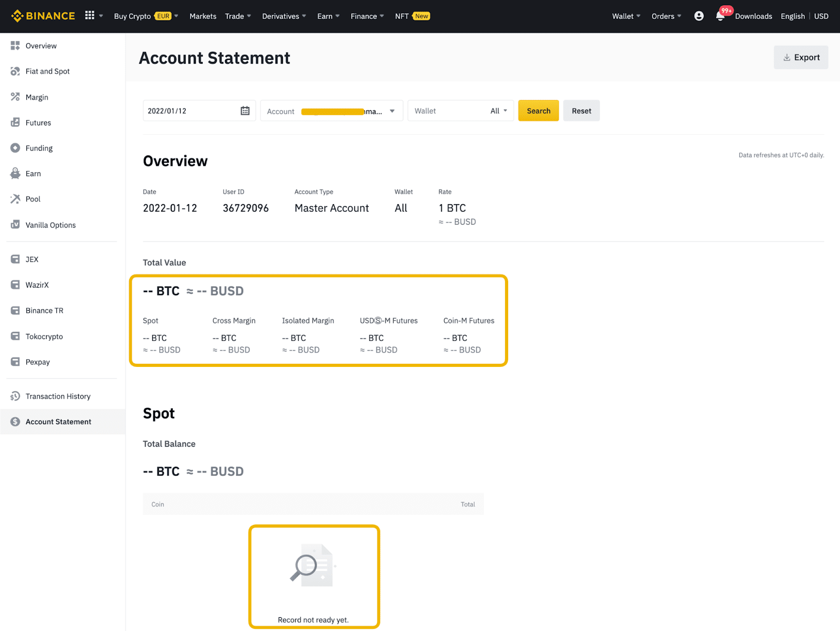Open Tokocrypto sidebar entry
Image resolution: width=840 pixels, height=631 pixels.
(44, 336)
